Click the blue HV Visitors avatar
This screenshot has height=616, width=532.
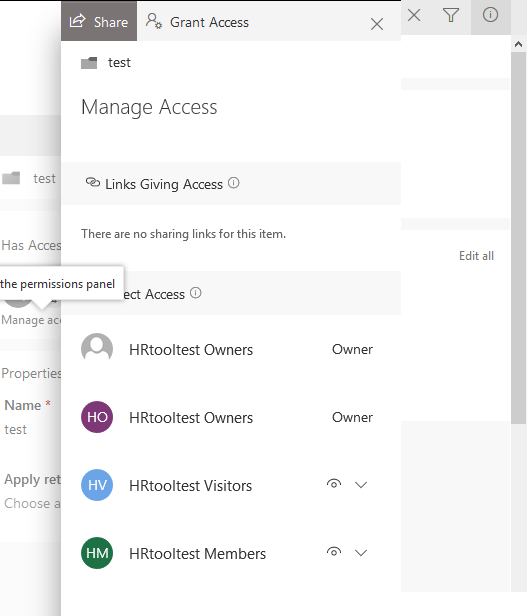(97, 485)
